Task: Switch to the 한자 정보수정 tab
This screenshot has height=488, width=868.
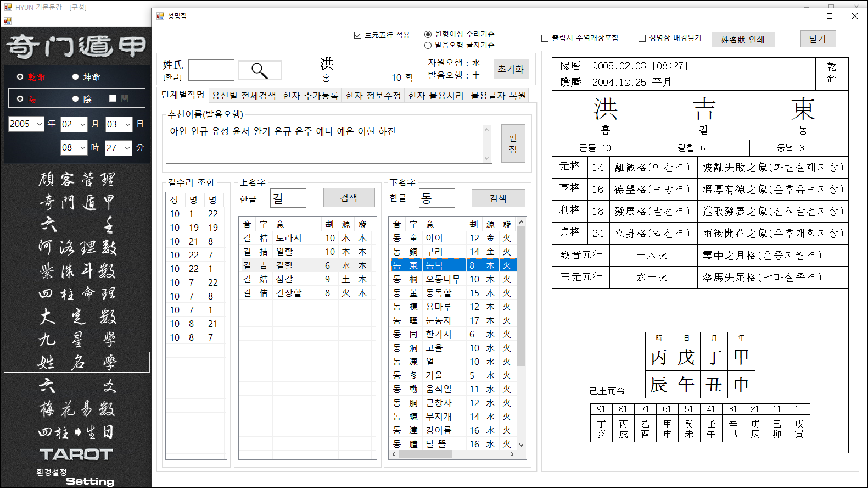Action: [373, 96]
